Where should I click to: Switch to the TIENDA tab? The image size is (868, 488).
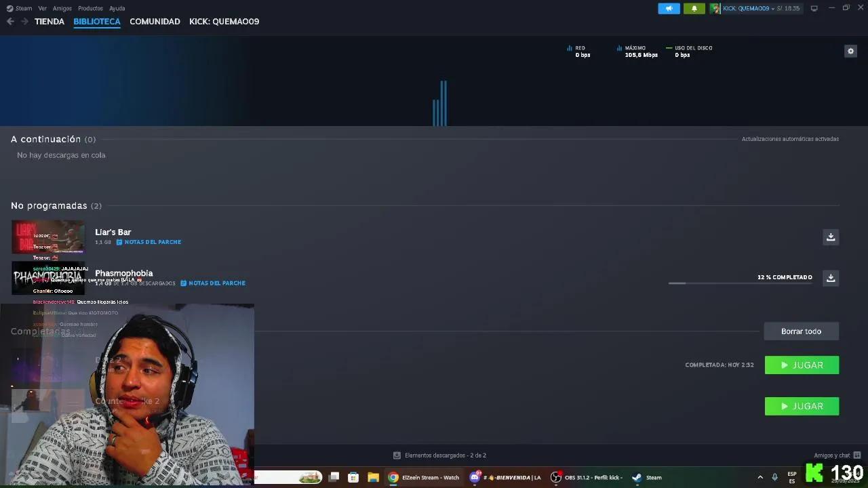pos(50,22)
